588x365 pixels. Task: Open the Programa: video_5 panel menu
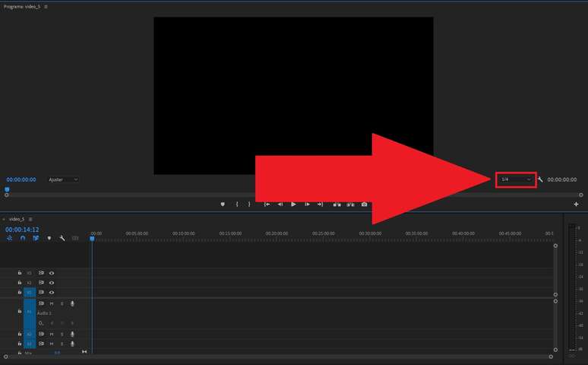tap(46, 7)
